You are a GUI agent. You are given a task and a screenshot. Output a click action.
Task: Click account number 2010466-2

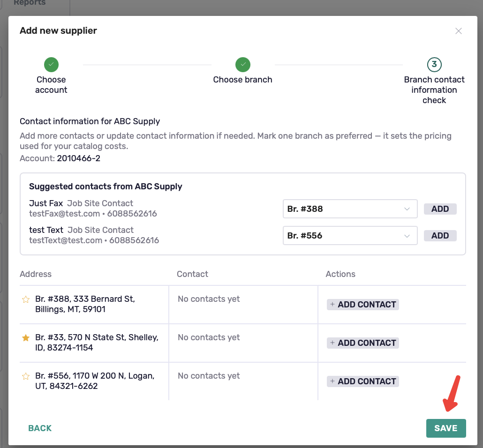tap(79, 158)
